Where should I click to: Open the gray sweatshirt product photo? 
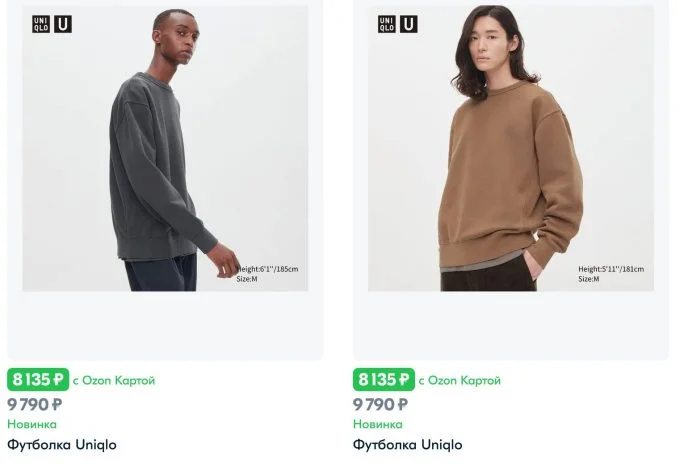(x=165, y=148)
